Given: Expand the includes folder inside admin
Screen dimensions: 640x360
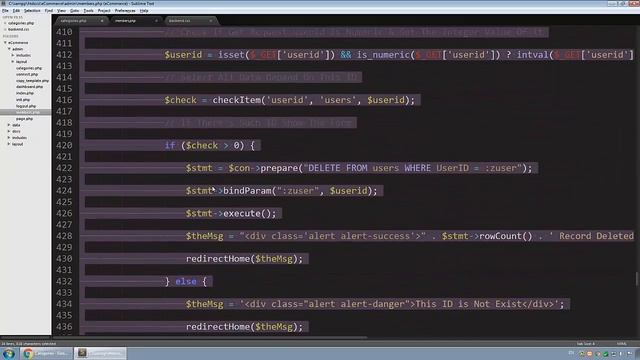Looking at the screenshot, I should pos(13,55).
